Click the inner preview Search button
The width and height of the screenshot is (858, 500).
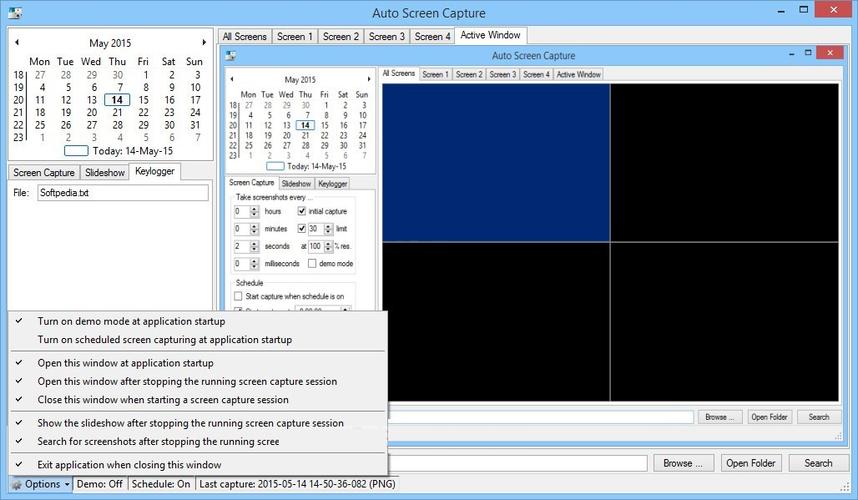coord(819,417)
